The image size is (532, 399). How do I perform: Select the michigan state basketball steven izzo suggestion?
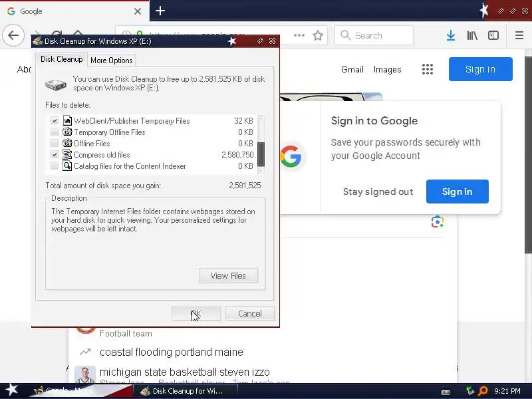coord(185,372)
